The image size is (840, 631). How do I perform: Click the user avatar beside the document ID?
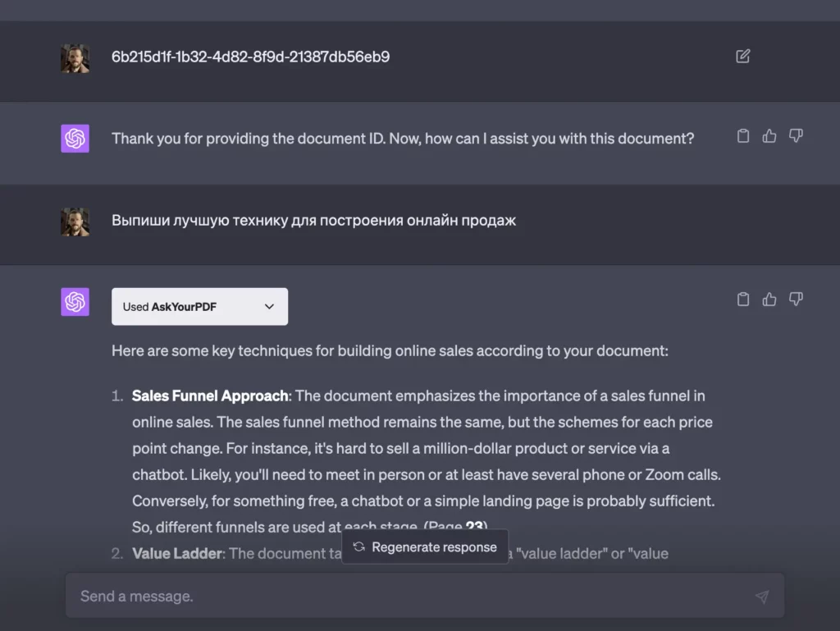[x=75, y=57]
